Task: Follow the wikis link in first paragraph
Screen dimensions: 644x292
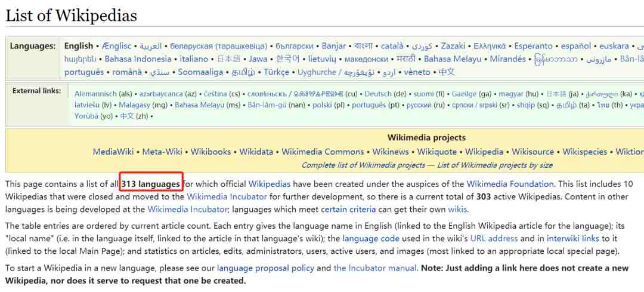Action: [457, 210]
